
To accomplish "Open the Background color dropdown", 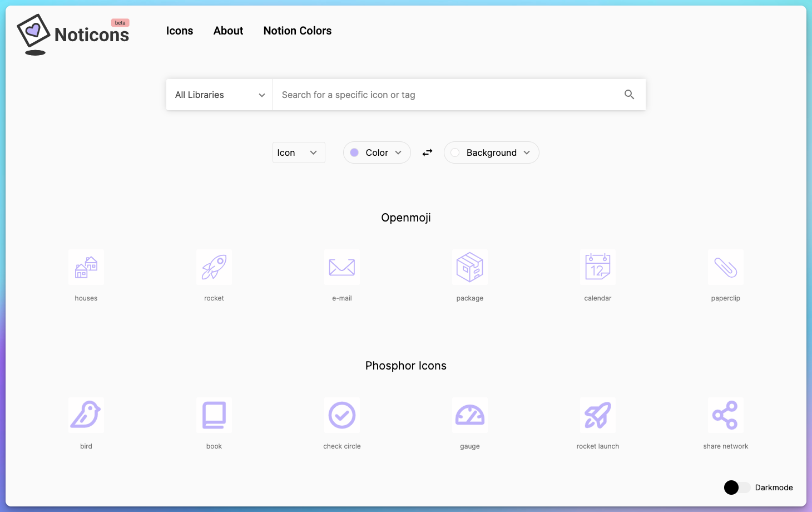I will 492,152.
